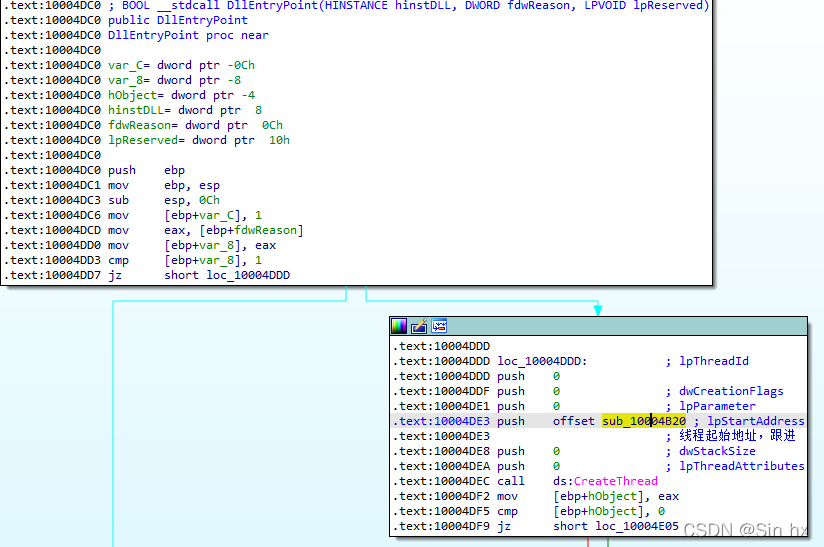Click the 'push ebp' instruction
The image size is (824, 547).
pos(146,170)
